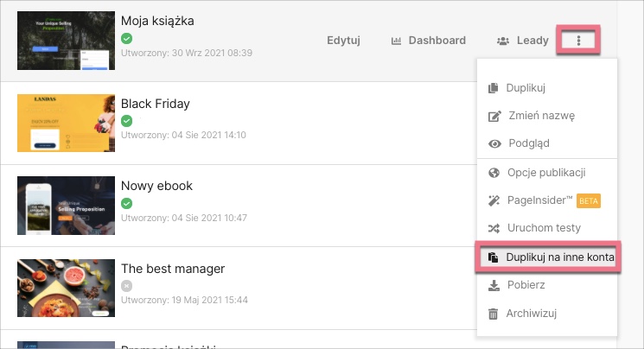644x349 pixels.
Task: Click the Black Friday page thumbnail
Action: (66, 123)
